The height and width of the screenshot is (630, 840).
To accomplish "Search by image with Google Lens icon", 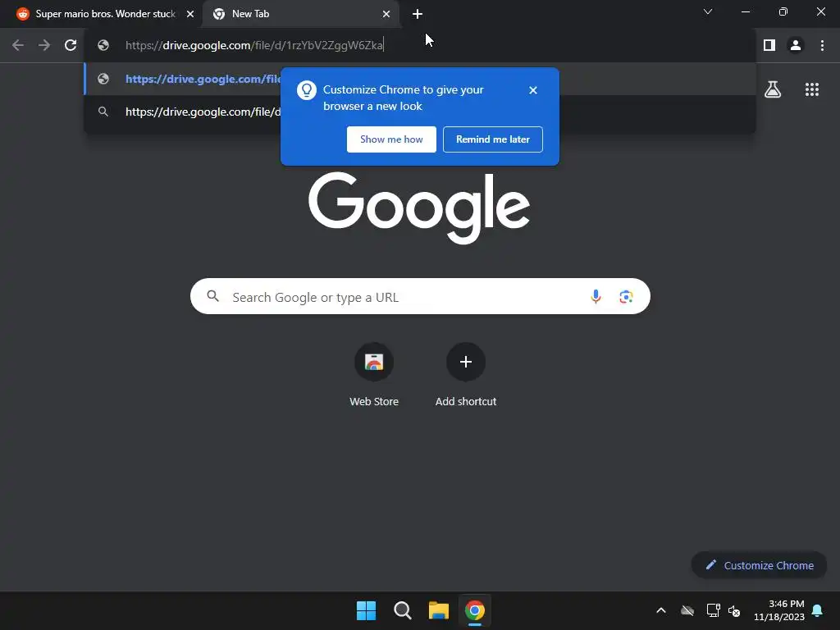I will click(626, 296).
